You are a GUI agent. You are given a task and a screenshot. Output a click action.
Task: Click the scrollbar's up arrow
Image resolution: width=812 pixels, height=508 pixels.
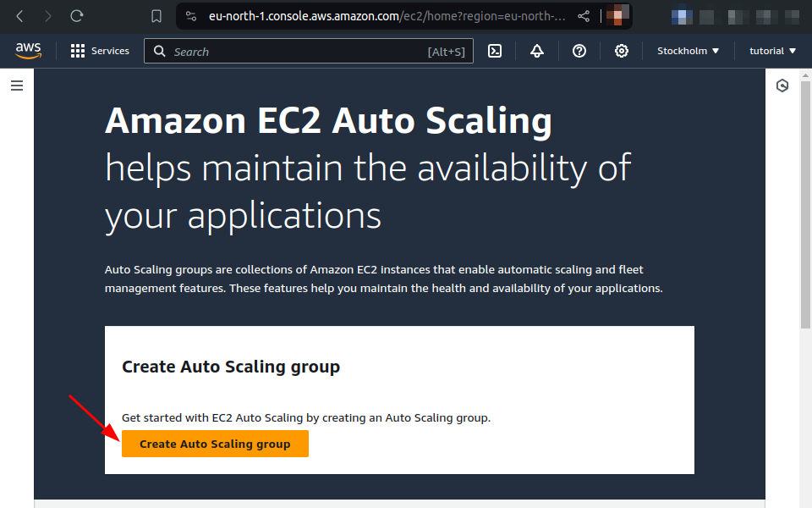click(805, 75)
